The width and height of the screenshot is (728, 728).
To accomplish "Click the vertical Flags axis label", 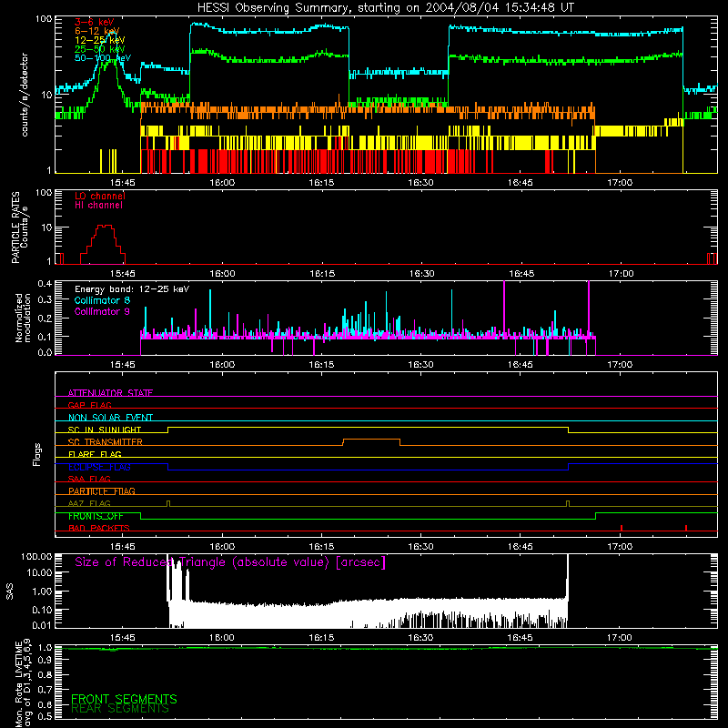I will 36,454.
